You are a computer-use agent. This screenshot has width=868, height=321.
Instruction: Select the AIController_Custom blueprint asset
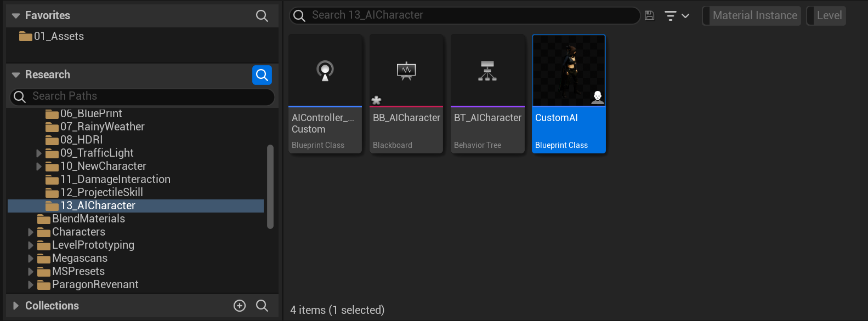pyautogui.click(x=325, y=94)
